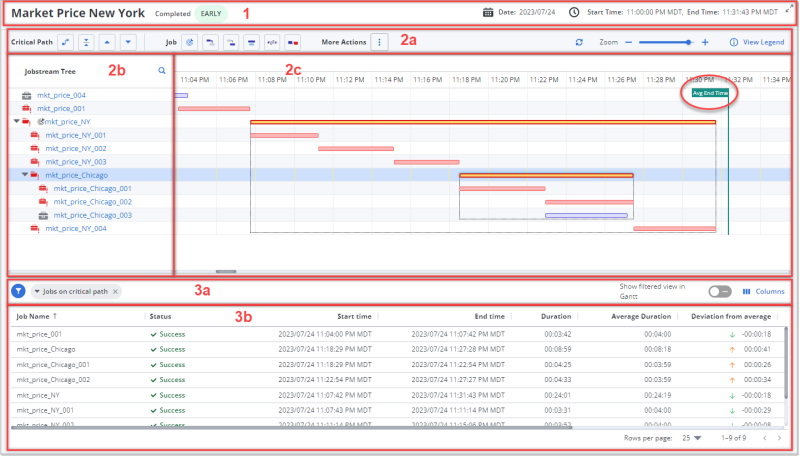Click the zoom in plus icon

pyautogui.click(x=705, y=43)
